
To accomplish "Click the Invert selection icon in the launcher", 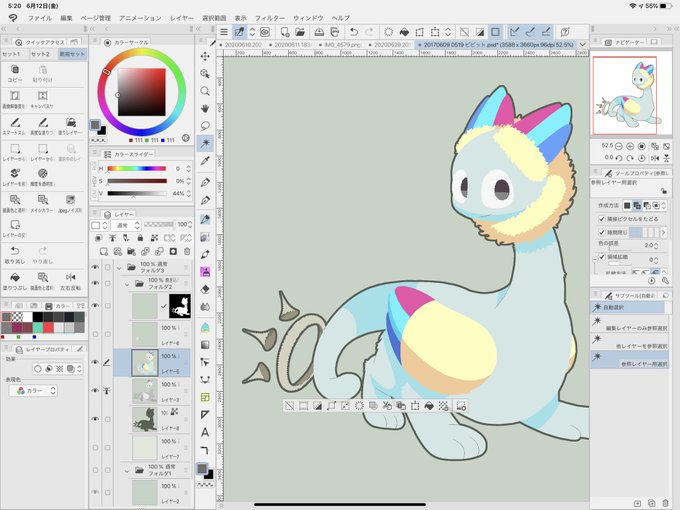I will (x=317, y=406).
